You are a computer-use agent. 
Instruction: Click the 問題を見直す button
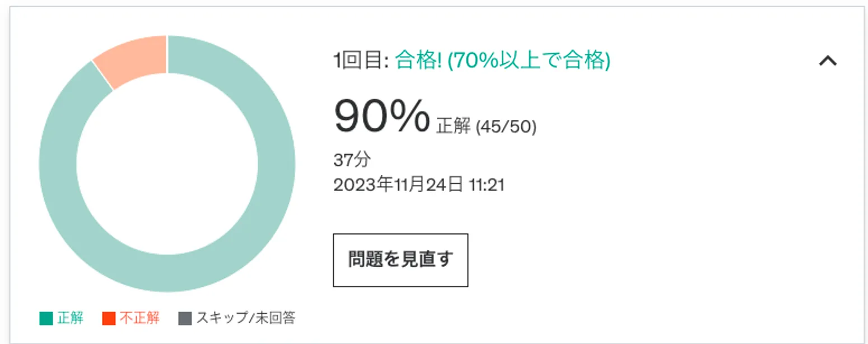click(400, 260)
